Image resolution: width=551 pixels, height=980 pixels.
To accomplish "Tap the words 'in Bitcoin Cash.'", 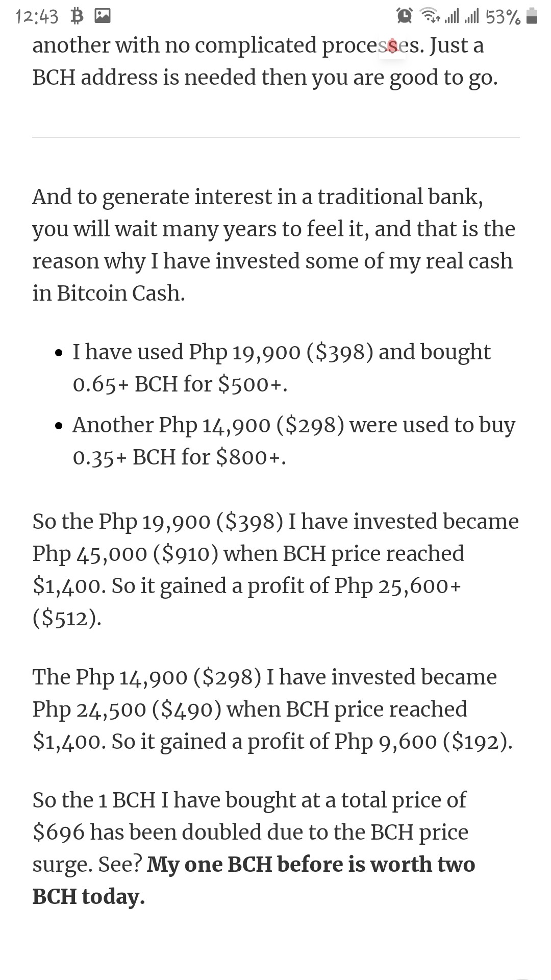I will (x=109, y=293).
